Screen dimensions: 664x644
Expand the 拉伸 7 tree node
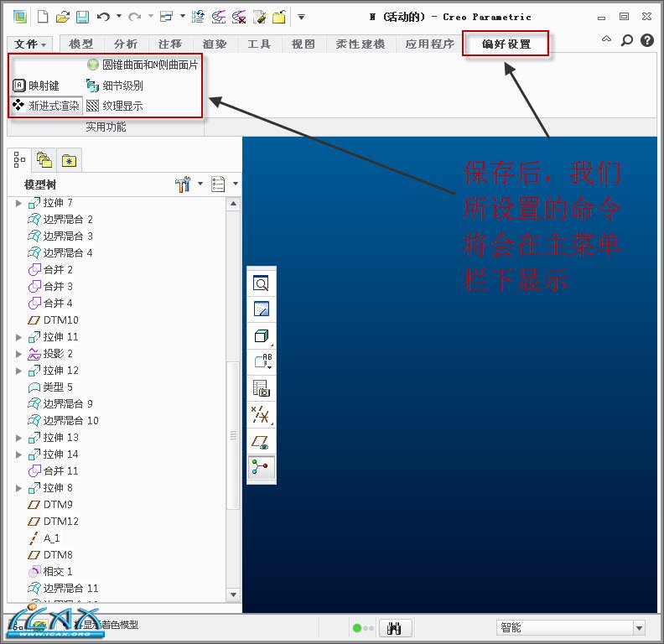[18, 203]
